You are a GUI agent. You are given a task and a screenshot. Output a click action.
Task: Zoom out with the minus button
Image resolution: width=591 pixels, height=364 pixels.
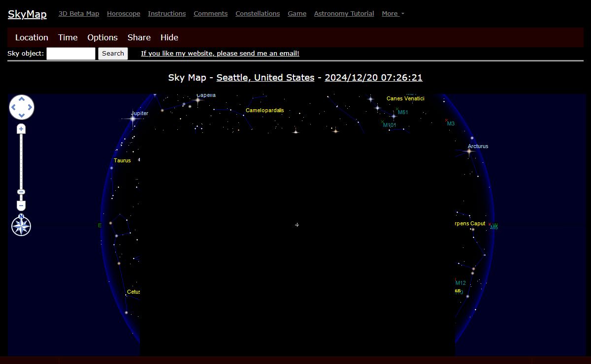click(x=21, y=206)
